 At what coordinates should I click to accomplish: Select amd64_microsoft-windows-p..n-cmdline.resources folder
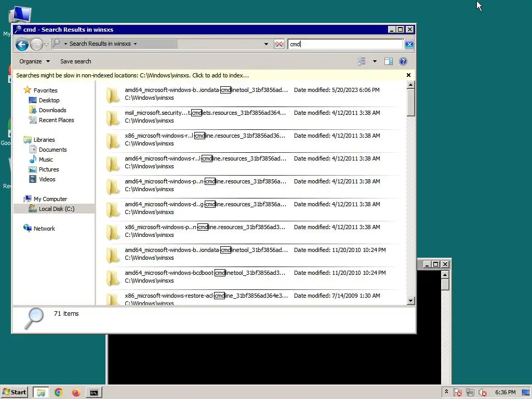251,185
